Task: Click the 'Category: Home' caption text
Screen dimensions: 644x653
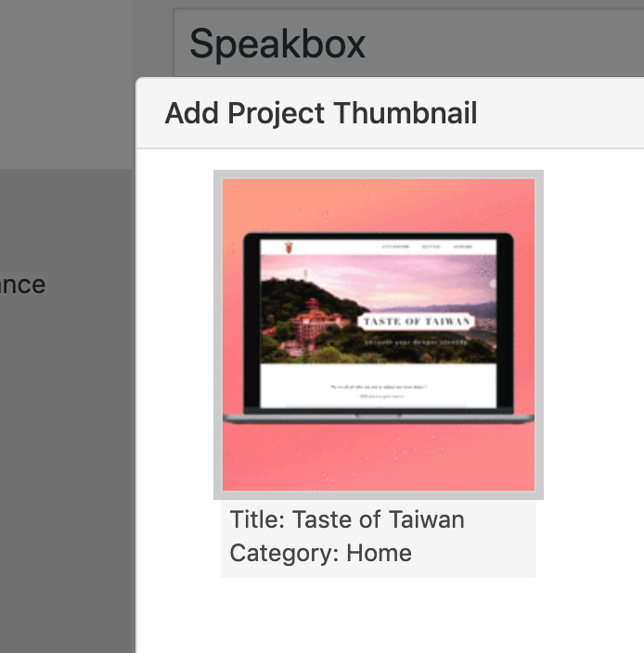Action: pos(321,554)
